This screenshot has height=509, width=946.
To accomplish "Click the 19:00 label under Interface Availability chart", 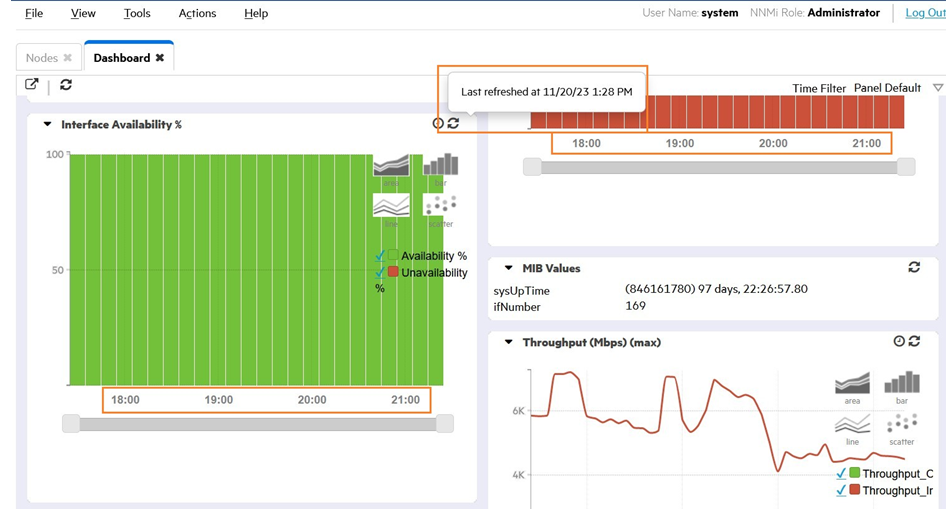I will tap(218, 400).
